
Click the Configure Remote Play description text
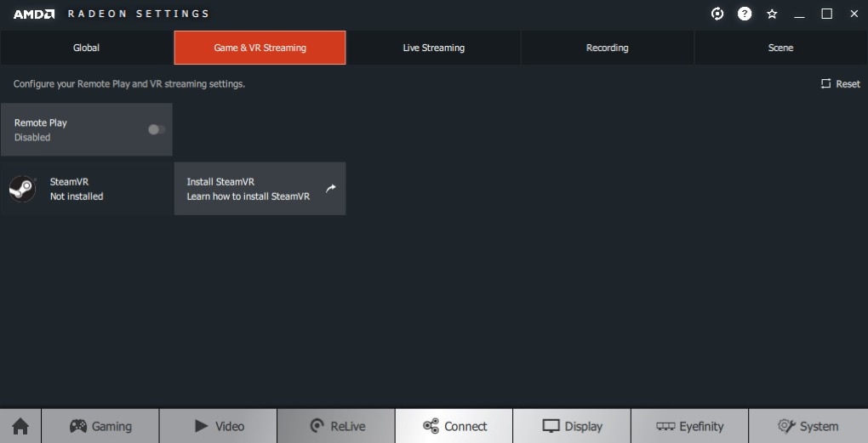129,84
